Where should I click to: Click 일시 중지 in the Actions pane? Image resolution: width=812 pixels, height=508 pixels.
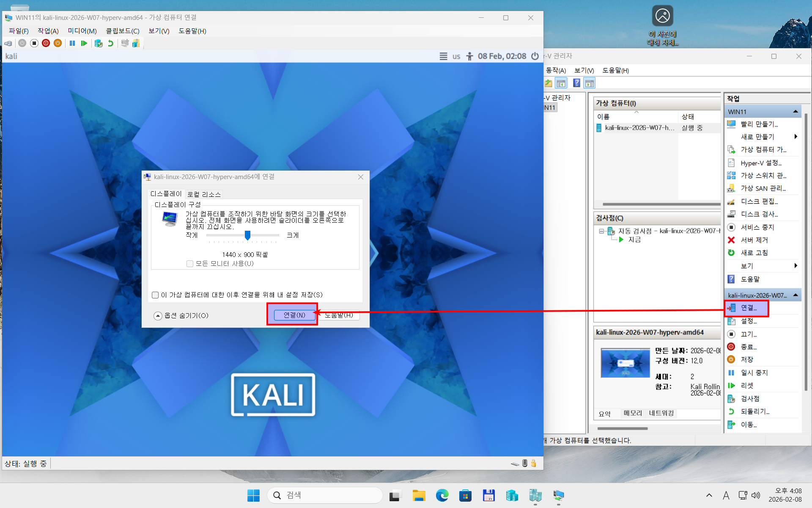pyautogui.click(x=754, y=373)
